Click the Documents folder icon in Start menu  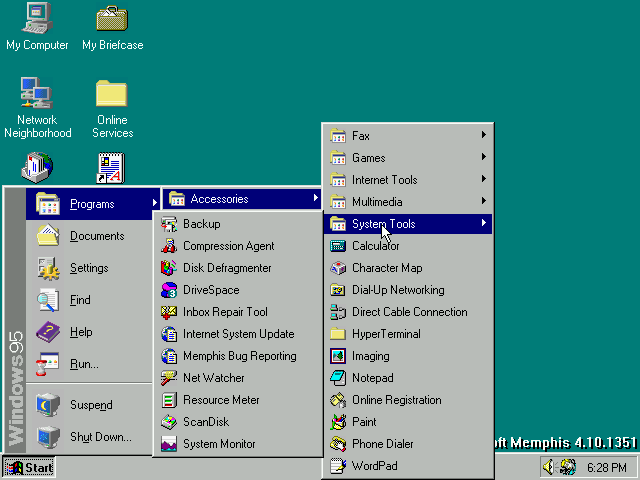click(48, 236)
